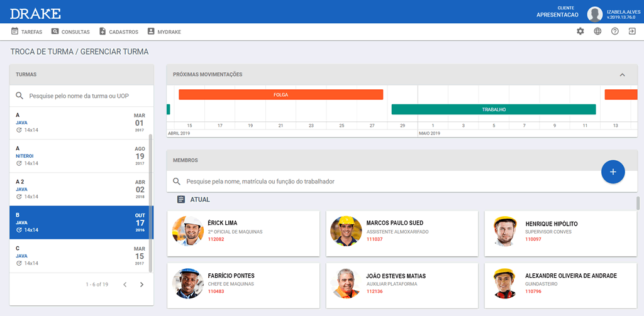644x316 pixels.
Task: Click Alexandre Oliveira de Andrade's photo
Action: [x=504, y=283]
